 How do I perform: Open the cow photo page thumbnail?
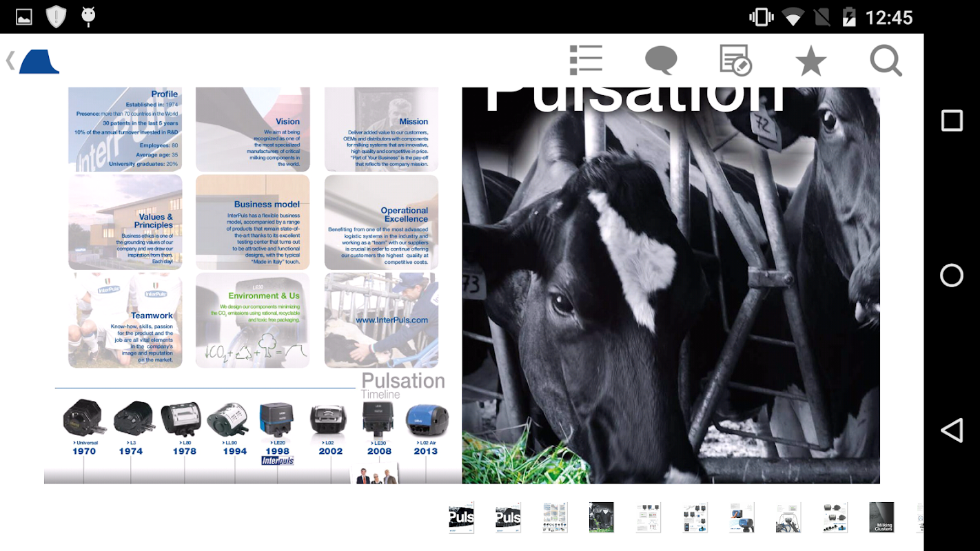pyautogui.click(x=601, y=517)
